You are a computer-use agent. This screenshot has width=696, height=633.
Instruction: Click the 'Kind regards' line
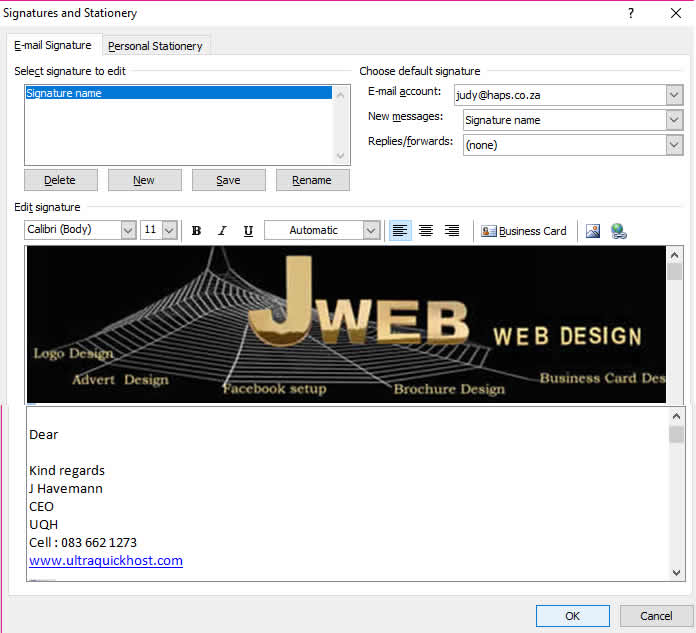67,471
